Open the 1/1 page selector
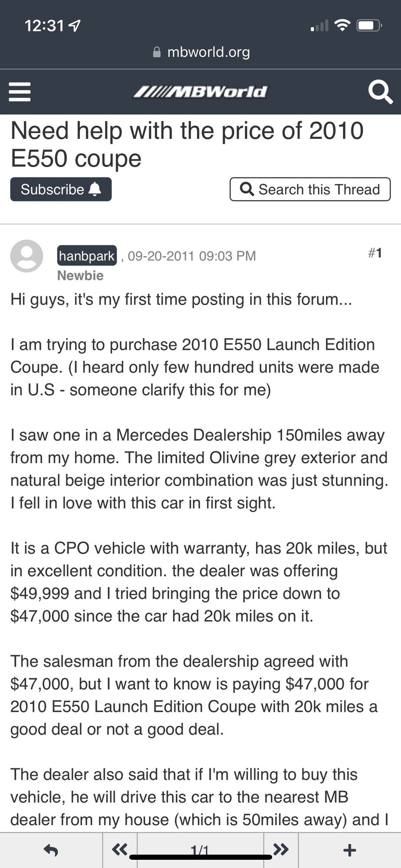The width and height of the screenshot is (401, 868). [x=200, y=849]
